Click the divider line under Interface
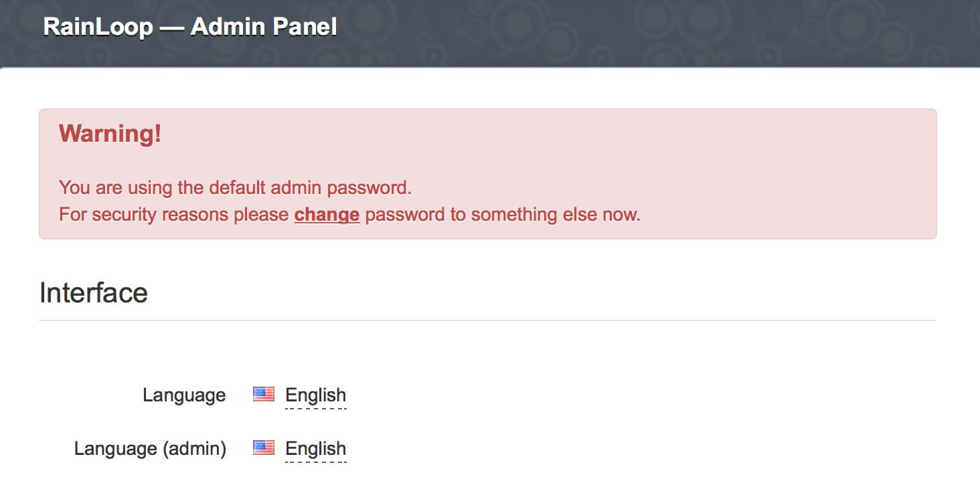980x487 pixels. click(x=487, y=320)
